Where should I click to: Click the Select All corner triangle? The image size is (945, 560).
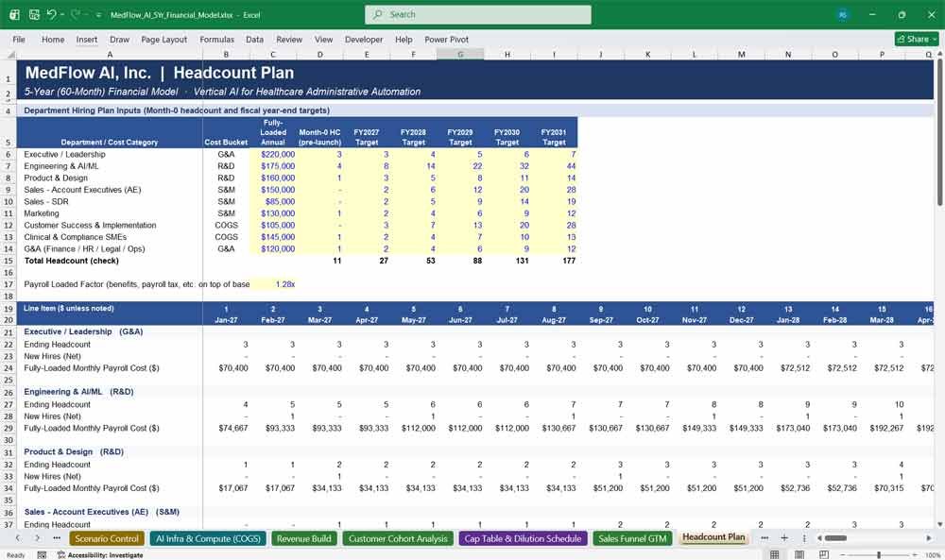click(x=9, y=54)
